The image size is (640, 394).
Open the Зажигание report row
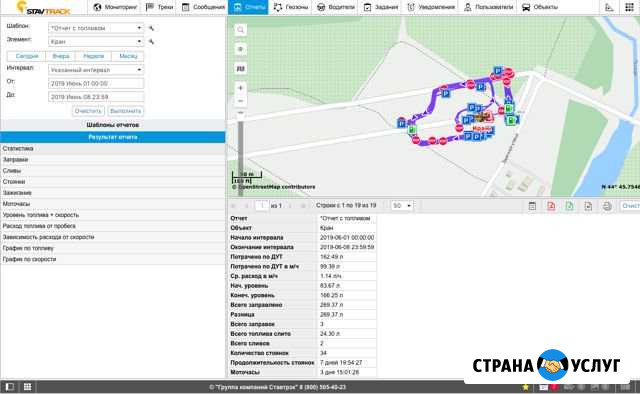113,193
